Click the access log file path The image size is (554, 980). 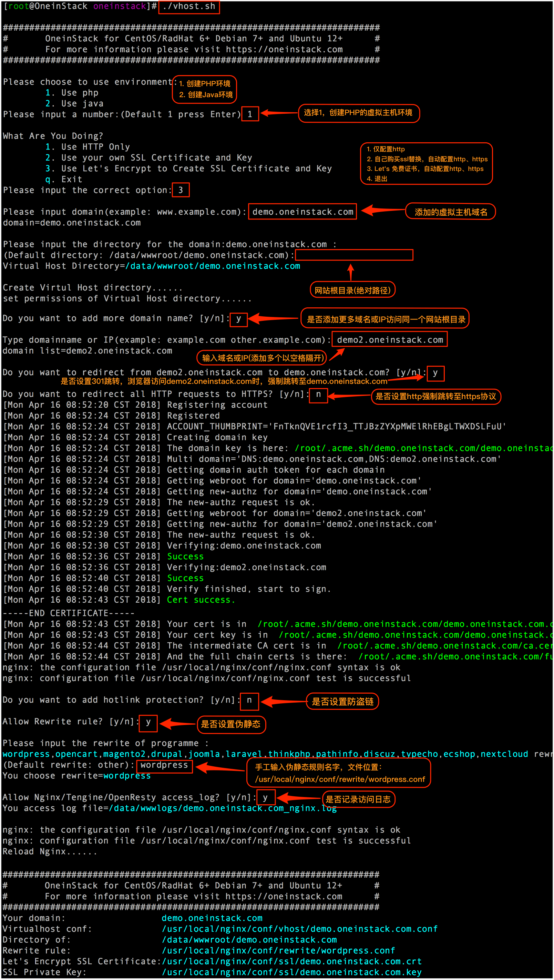click(222, 808)
